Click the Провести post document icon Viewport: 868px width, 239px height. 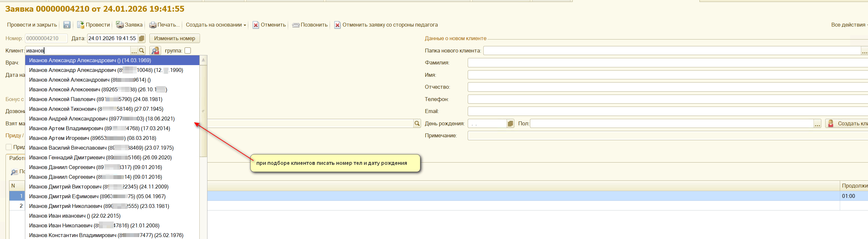[x=80, y=25]
